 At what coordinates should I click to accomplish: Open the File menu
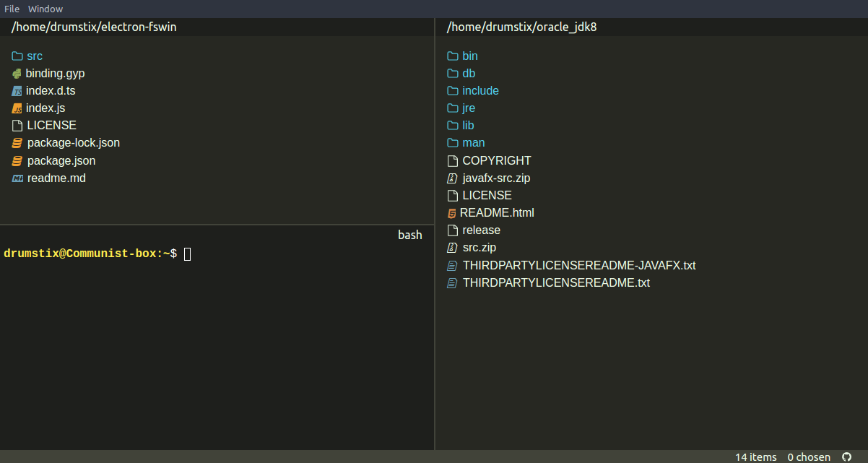coord(12,9)
